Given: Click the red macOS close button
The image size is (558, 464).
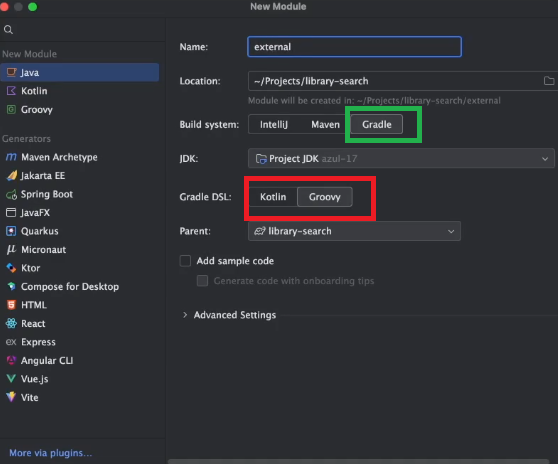Looking at the screenshot, I should (4, 7).
